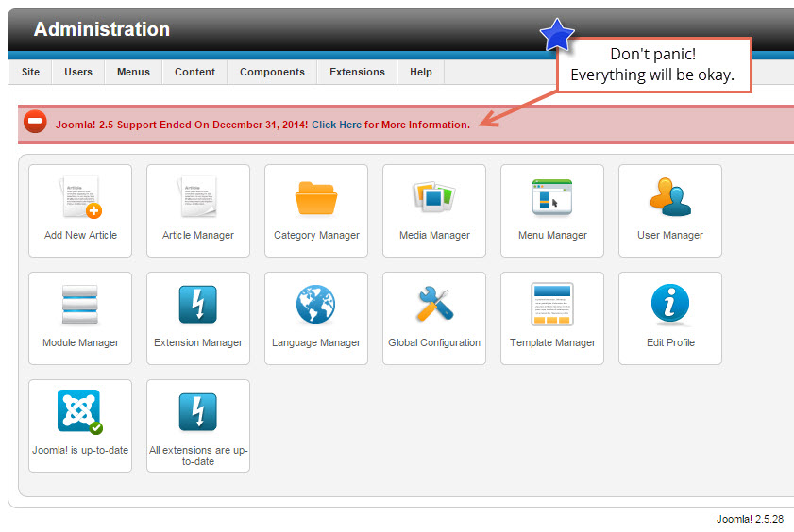Viewport: 794px width, 532px height.
Task: Open the Help menu
Action: click(421, 72)
